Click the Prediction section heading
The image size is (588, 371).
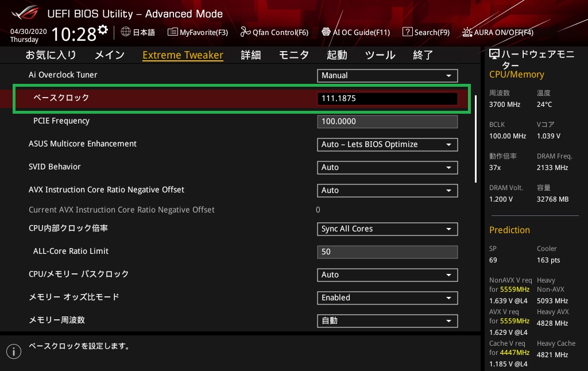510,230
